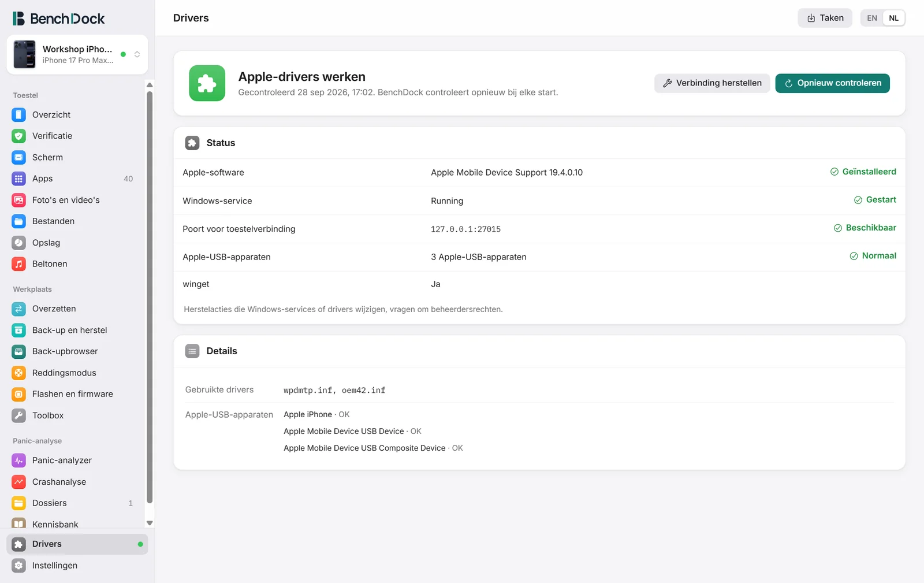The image size is (924, 583).
Task: Navigate to Reddingsmodus
Action: click(x=64, y=373)
